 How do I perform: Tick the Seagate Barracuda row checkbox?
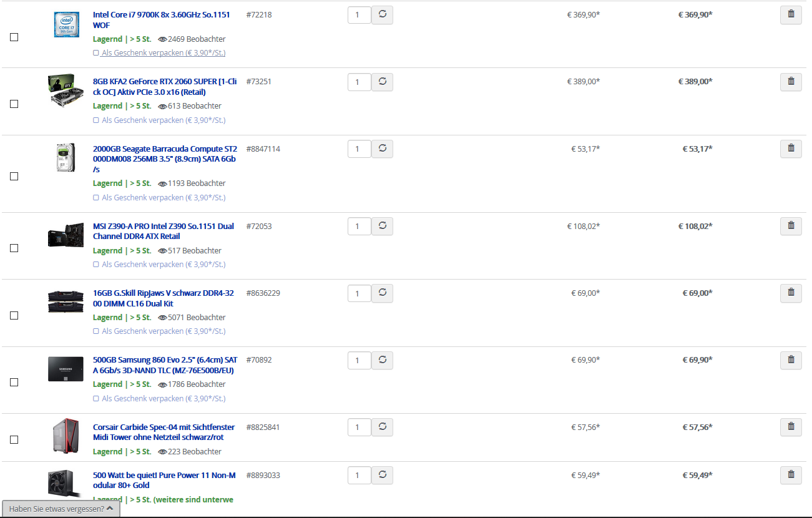[x=14, y=176]
